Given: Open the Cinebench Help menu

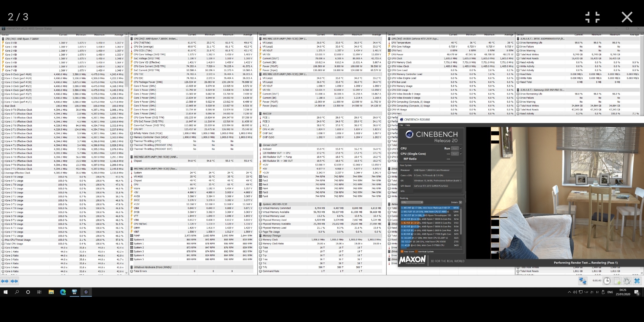Looking at the screenshot, I should (x=408, y=125).
